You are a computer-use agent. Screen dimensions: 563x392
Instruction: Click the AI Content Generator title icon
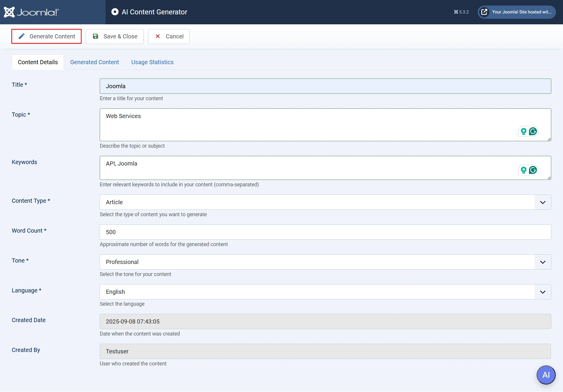115,12
